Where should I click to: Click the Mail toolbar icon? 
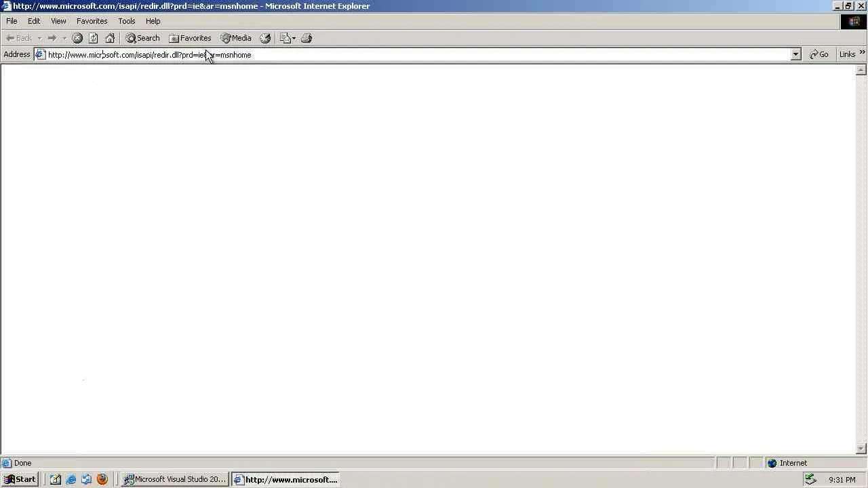tap(285, 38)
